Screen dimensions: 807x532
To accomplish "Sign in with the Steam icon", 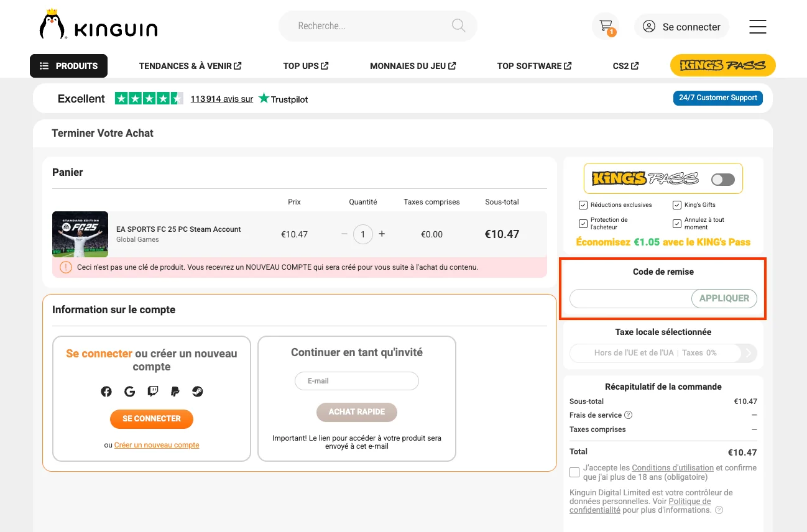I will (x=197, y=392).
